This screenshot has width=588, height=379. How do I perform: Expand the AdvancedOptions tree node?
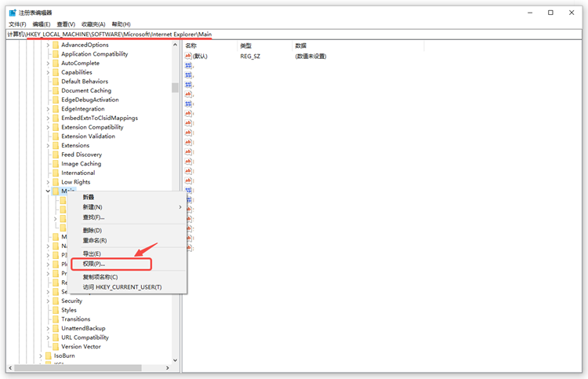48,46
